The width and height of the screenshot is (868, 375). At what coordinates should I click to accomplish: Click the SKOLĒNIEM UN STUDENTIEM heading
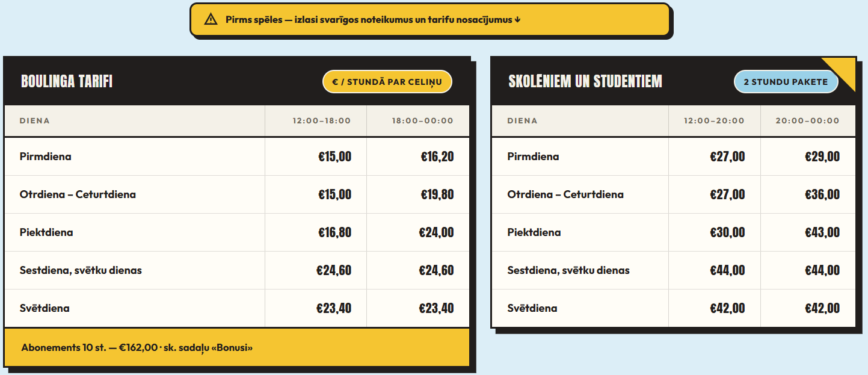tap(585, 81)
